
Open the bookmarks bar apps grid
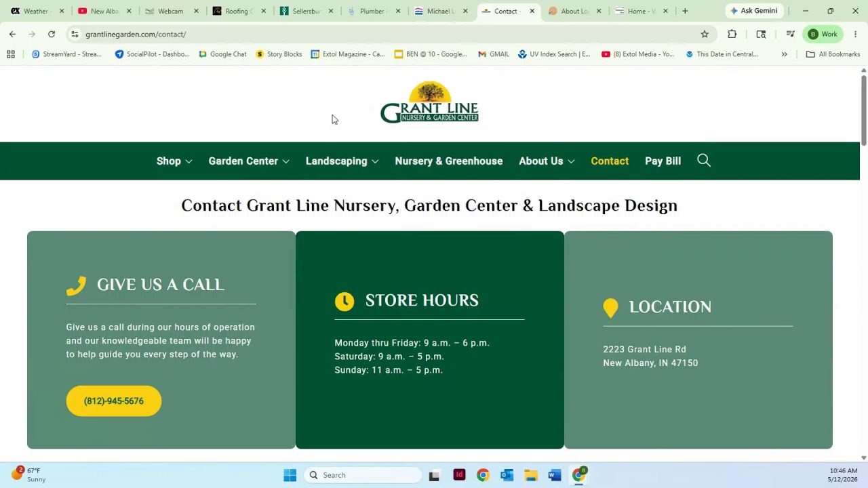pos(11,54)
